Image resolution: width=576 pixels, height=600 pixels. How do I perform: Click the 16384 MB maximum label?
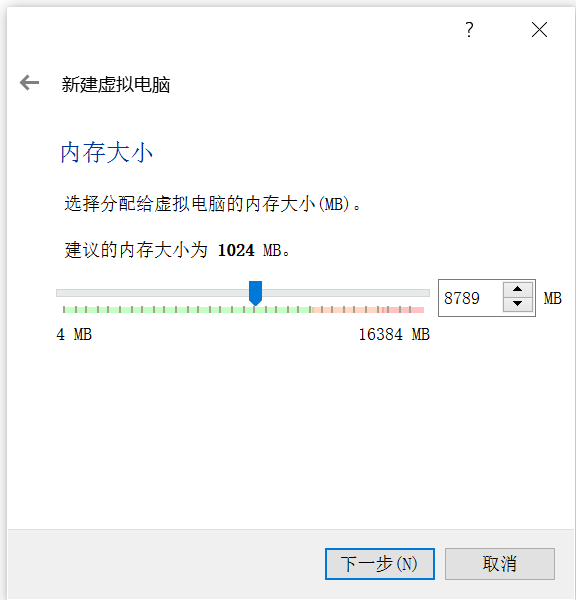pyautogui.click(x=394, y=334)
